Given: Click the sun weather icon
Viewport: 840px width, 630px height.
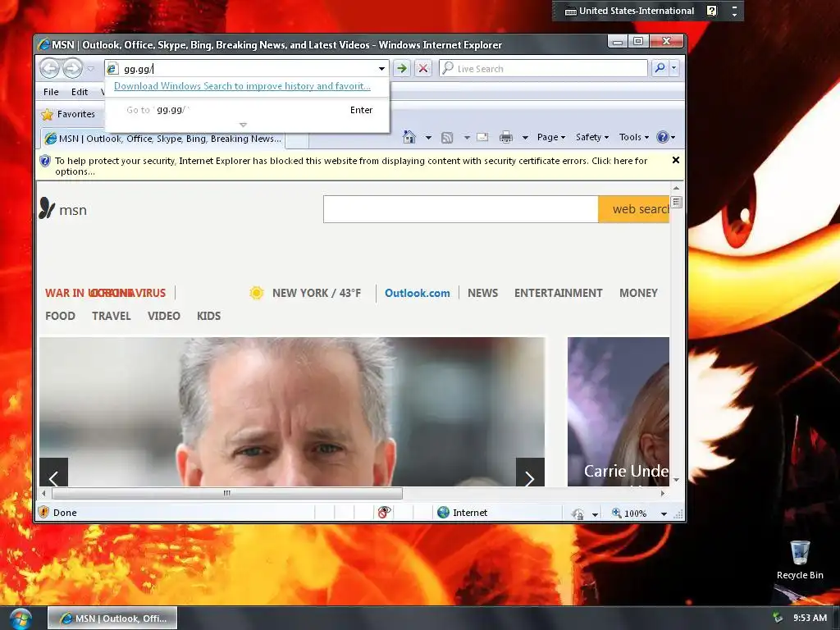Looking at the screenshot, I should [257, 293].
